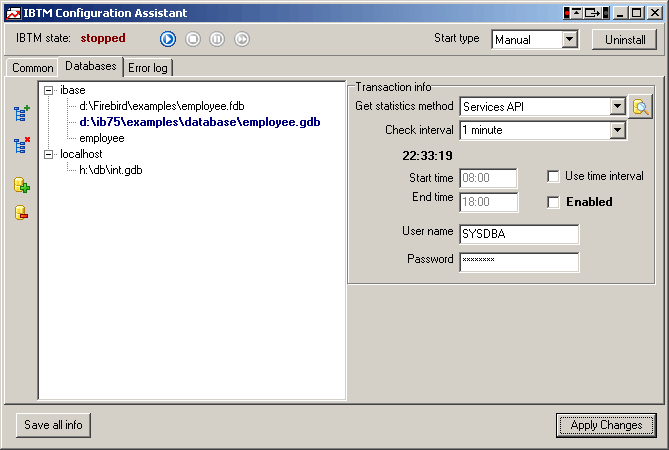Select d:\Firebird\examples\employee.fdb database
This screenshot has width=669, height=450.
pyautogui.click(x=162, y=106)
